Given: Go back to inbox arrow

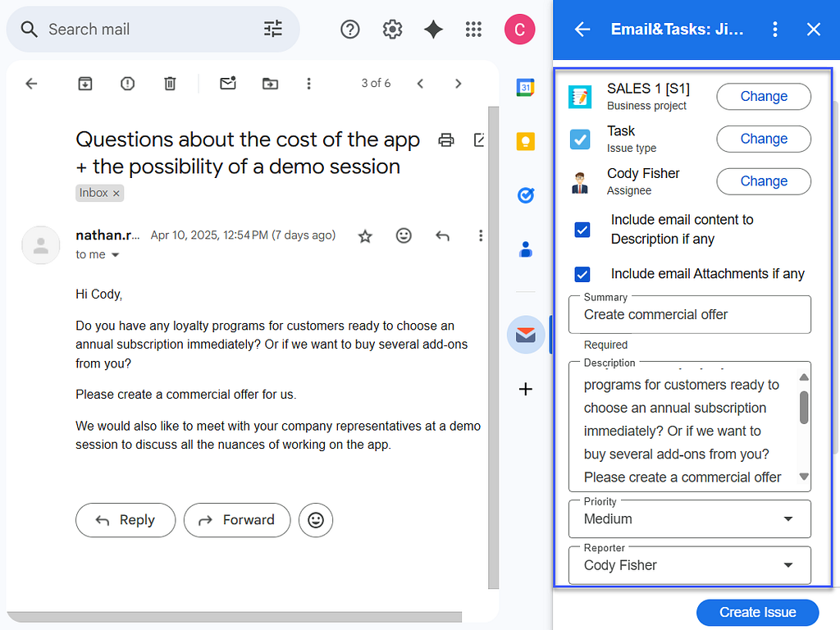Looking at the screenshot, I should (32, 84).
